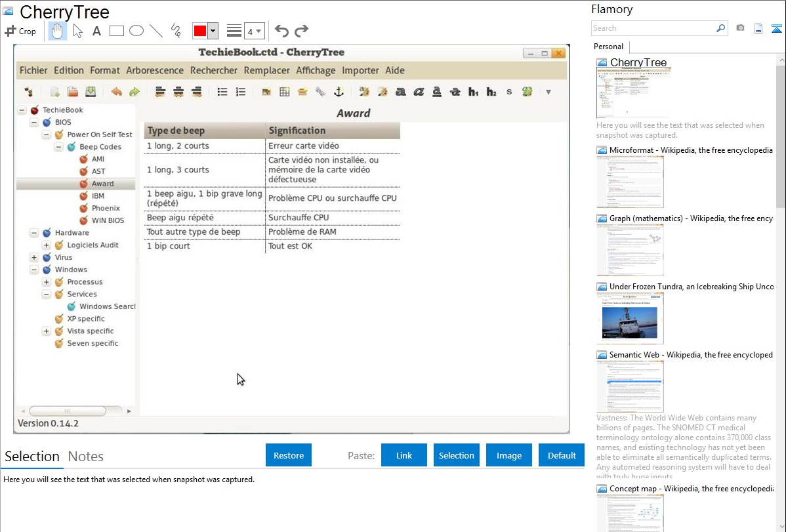The width and height of the screenshot is (786, 532).
Task: Select the text annotation tool
Action: pos(96,31)
